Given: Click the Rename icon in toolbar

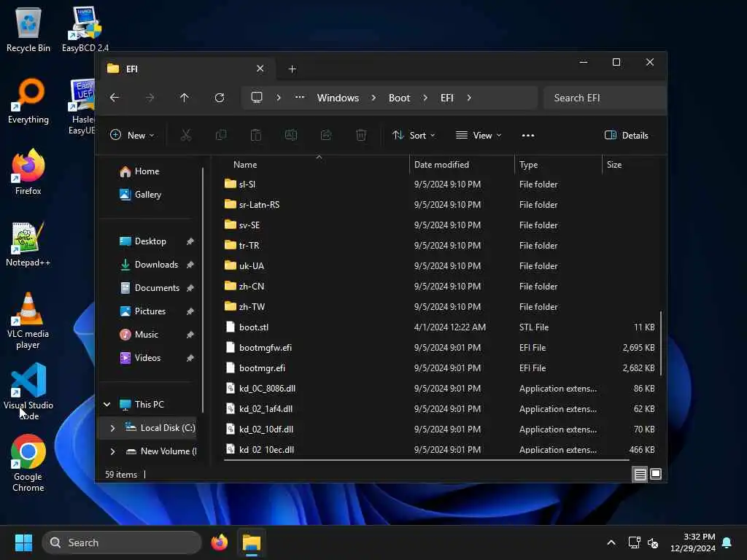Looking at the screenshot, I should 291,135.
